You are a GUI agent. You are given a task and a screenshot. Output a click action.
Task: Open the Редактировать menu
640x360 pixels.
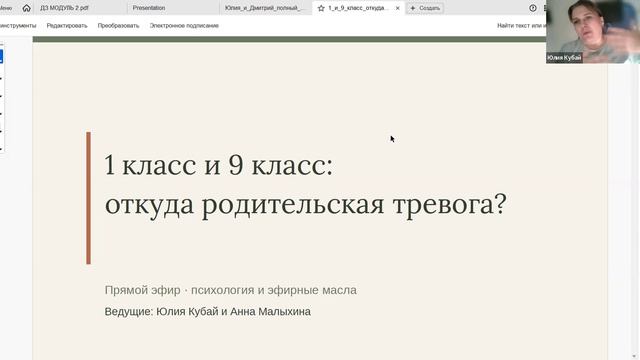point(67,25)
